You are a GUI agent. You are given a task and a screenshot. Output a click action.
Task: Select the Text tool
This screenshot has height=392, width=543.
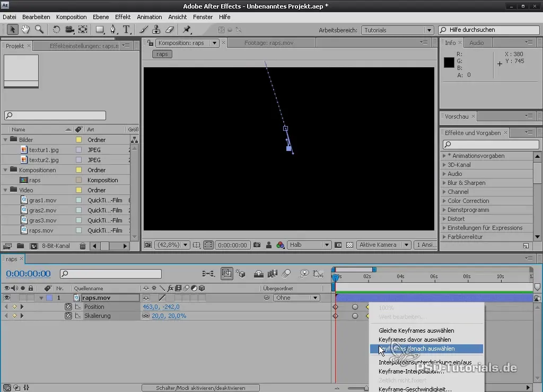point(126,30)
